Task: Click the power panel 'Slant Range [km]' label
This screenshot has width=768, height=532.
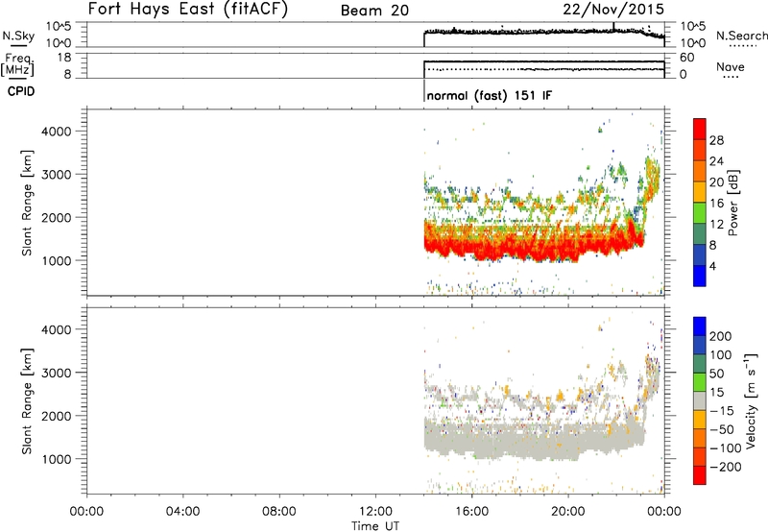Action: click(27, 203)
